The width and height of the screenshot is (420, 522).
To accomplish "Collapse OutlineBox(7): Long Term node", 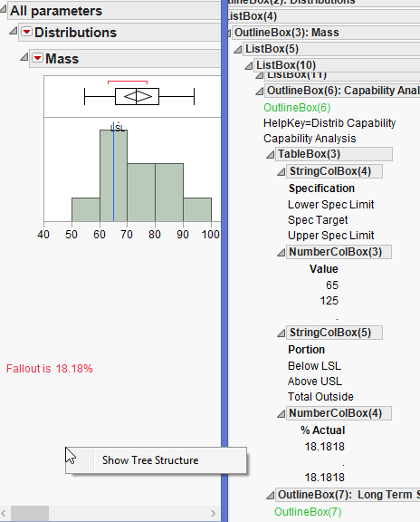I will coord(271,496).
